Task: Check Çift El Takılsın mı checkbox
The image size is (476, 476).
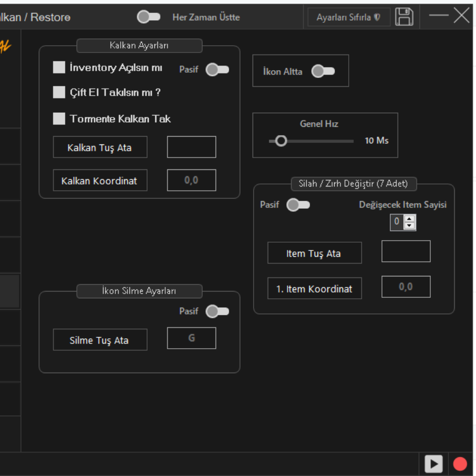Action: tap(59, 92)
